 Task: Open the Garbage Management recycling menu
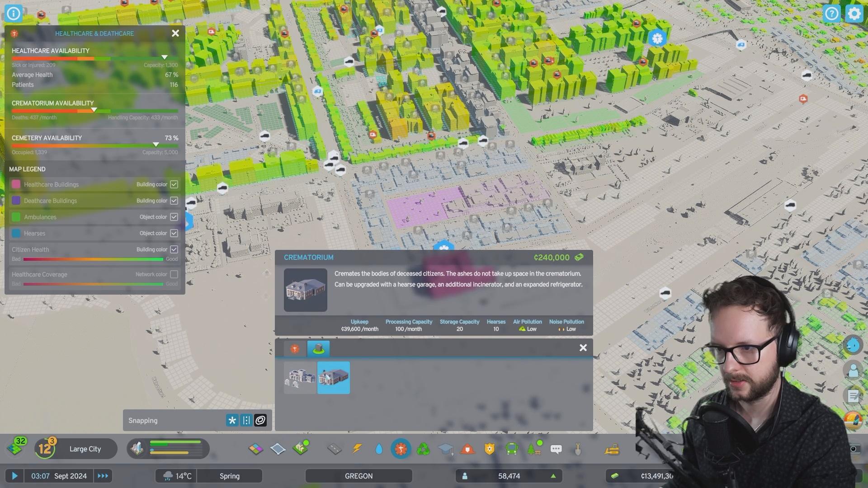424,449
